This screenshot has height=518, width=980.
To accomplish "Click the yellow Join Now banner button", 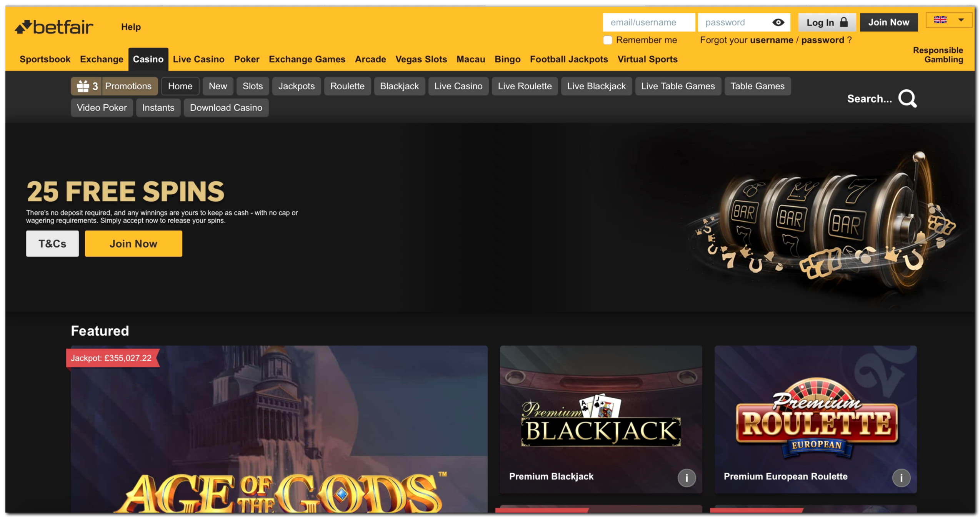I will click(x=133, y=244).
